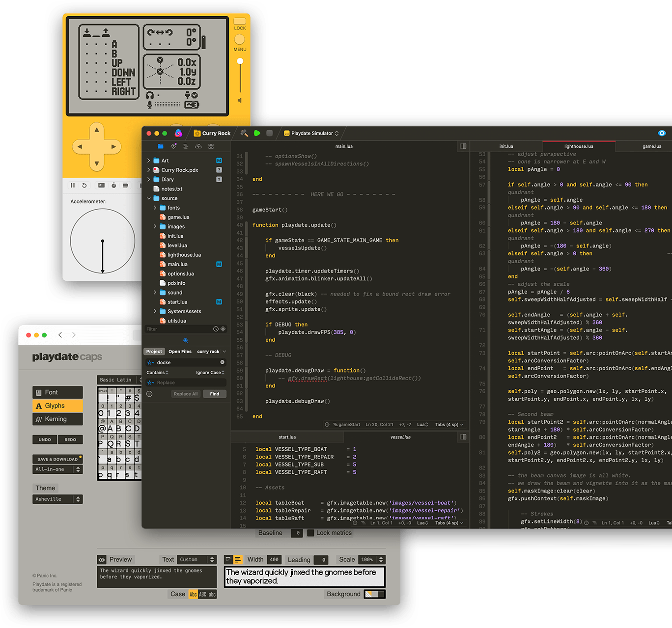The width and height of the screenshot is (672, 628).
Task: Open the Contains search mode dropdown
Action: click(157, 373)
